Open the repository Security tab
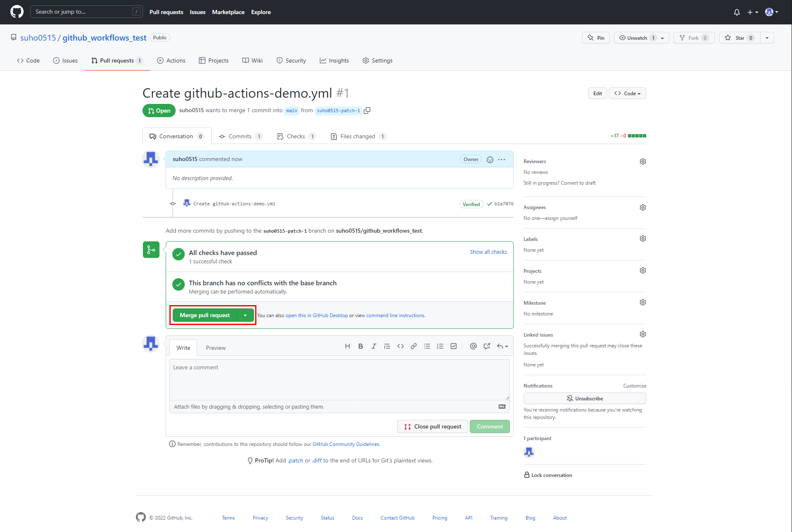792x532 pixels. click(291, 60)
